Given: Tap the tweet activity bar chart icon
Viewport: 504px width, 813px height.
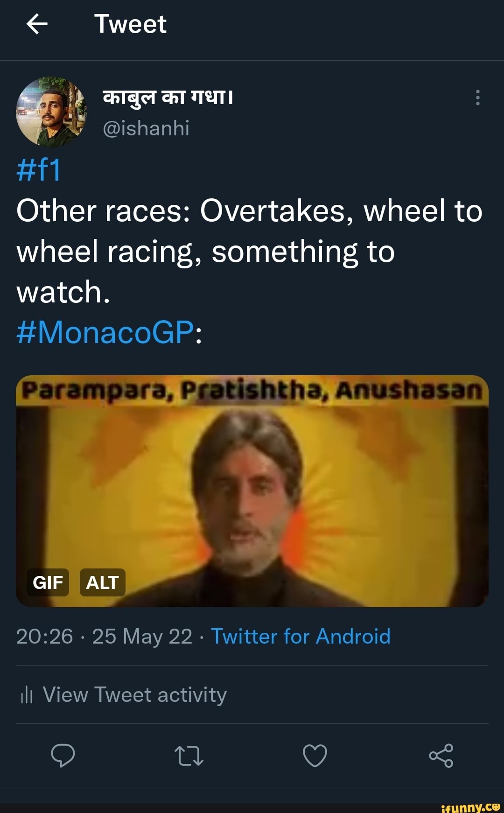Looking at the screenshot, I should tap(27, 695).
